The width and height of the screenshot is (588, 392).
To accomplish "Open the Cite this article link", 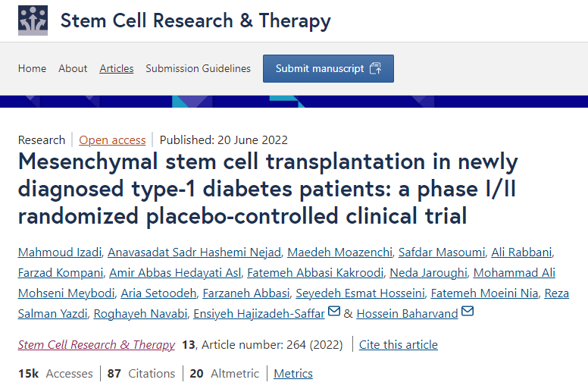I will coord(398,344).
